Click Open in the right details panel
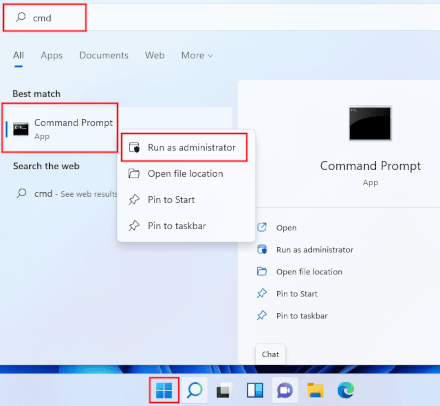Screen dimensions: 440x406 (x=286, y=228)
